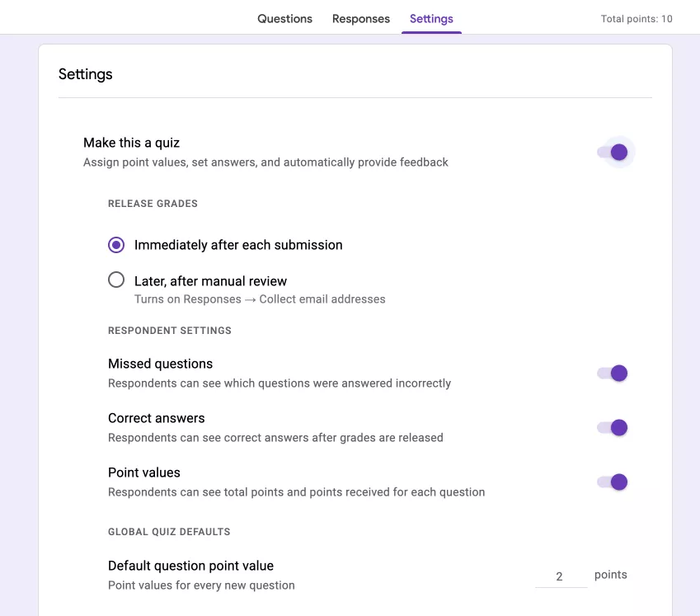
Task: Edit the points value of 2
Action: pyautogui.click(x=561, y=575)
